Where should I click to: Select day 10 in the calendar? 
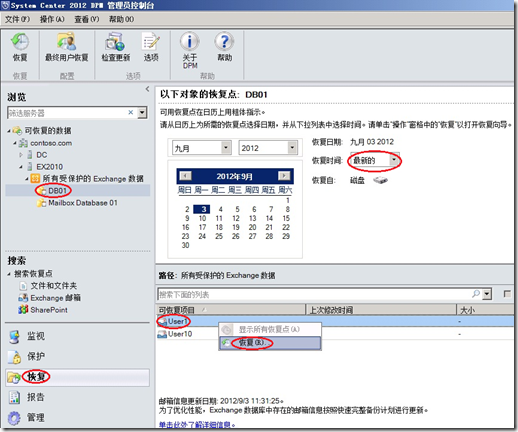(x=202, y=218)
